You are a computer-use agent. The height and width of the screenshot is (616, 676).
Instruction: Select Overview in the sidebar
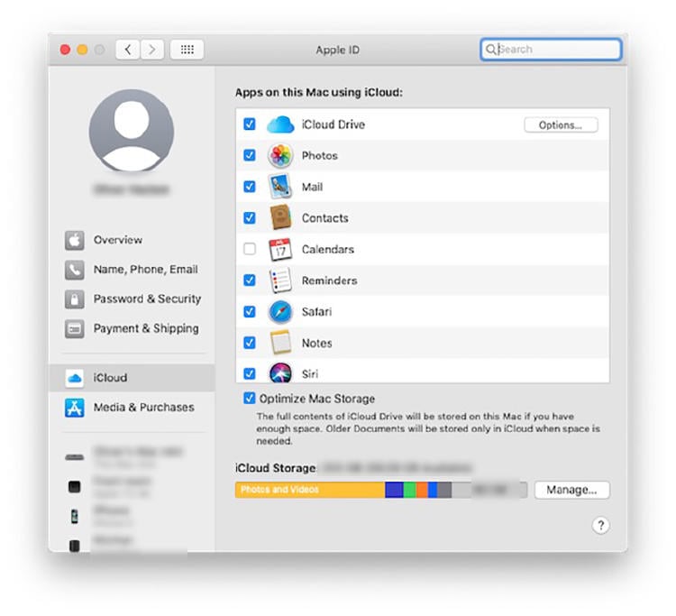117,240
